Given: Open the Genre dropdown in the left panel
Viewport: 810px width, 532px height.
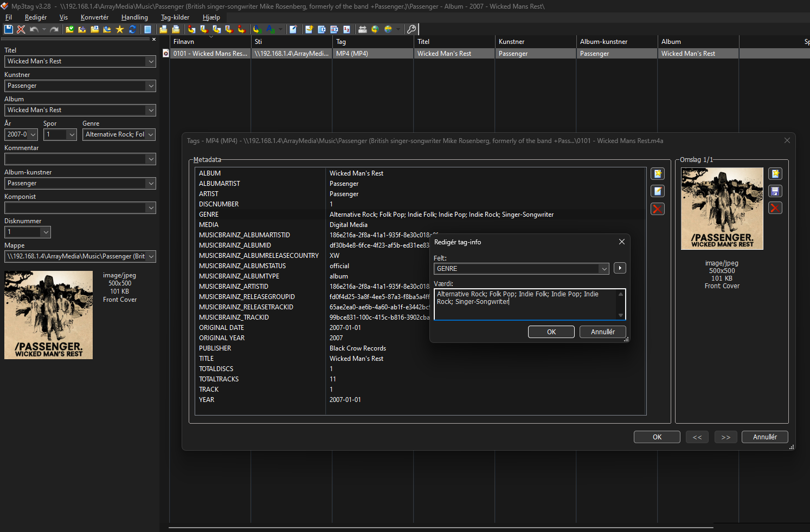Looking at the screenshot, I should tap(150, 134).
